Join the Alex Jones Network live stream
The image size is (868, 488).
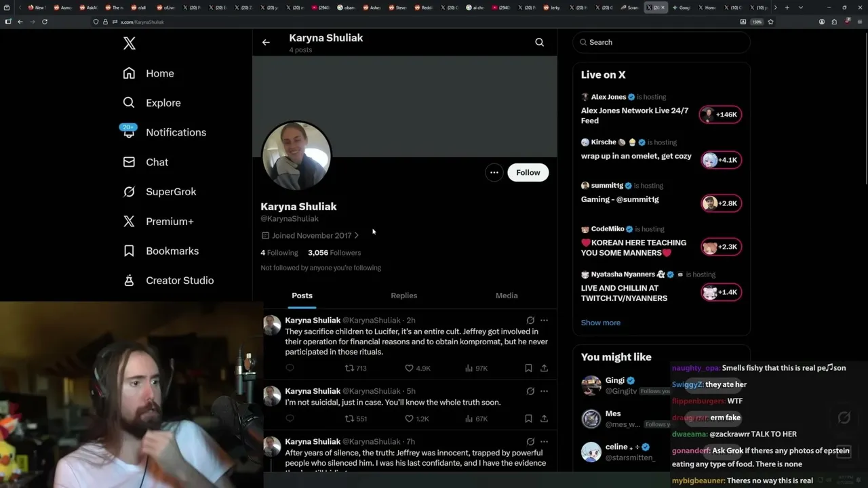721,115
